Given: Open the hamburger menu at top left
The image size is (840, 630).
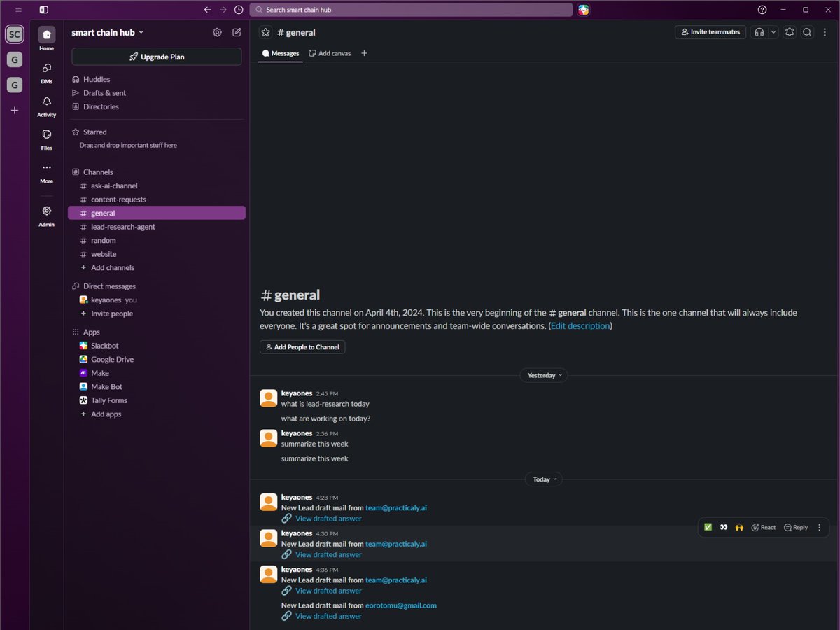Looking at the screenshot, I should pyautogui.click(x=18, y=10).
